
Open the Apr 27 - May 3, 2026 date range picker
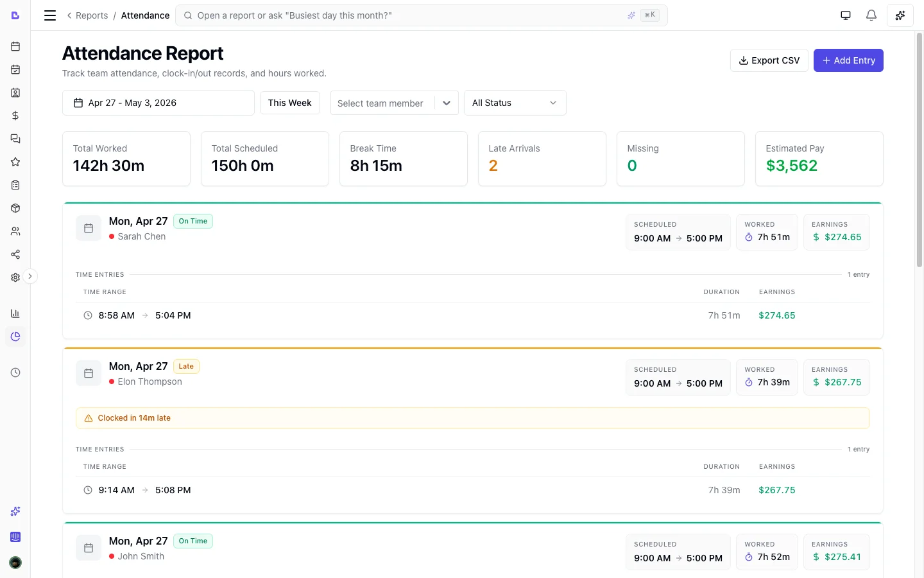coord(158,103)
